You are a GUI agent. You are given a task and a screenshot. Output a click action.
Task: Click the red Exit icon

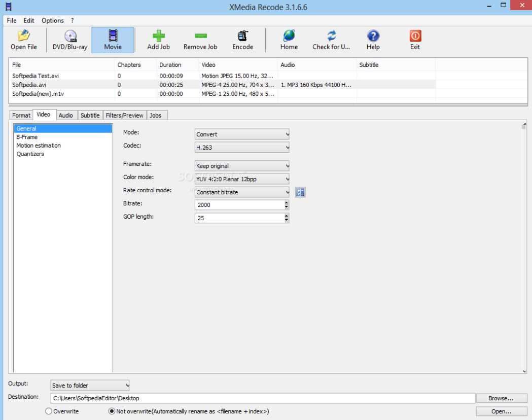[415, 40]
